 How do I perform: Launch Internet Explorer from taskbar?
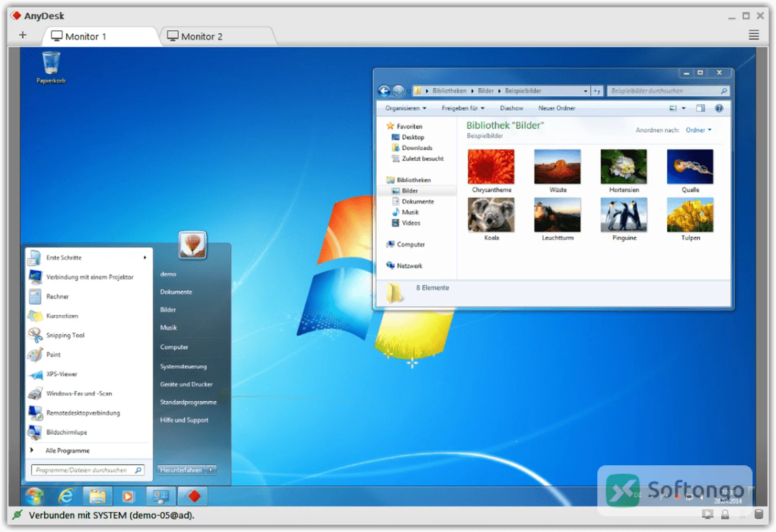coord(65,496)
